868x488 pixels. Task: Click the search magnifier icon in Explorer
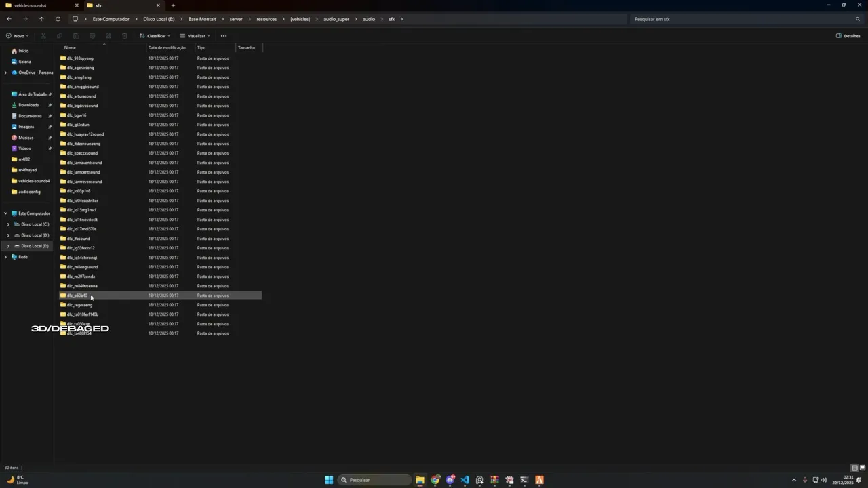[x=858, y=19]
